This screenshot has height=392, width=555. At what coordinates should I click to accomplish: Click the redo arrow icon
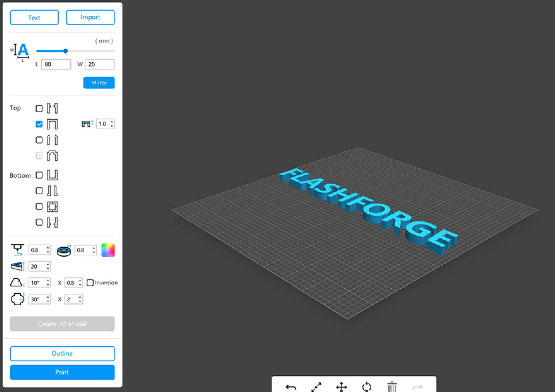pos(417,387)
